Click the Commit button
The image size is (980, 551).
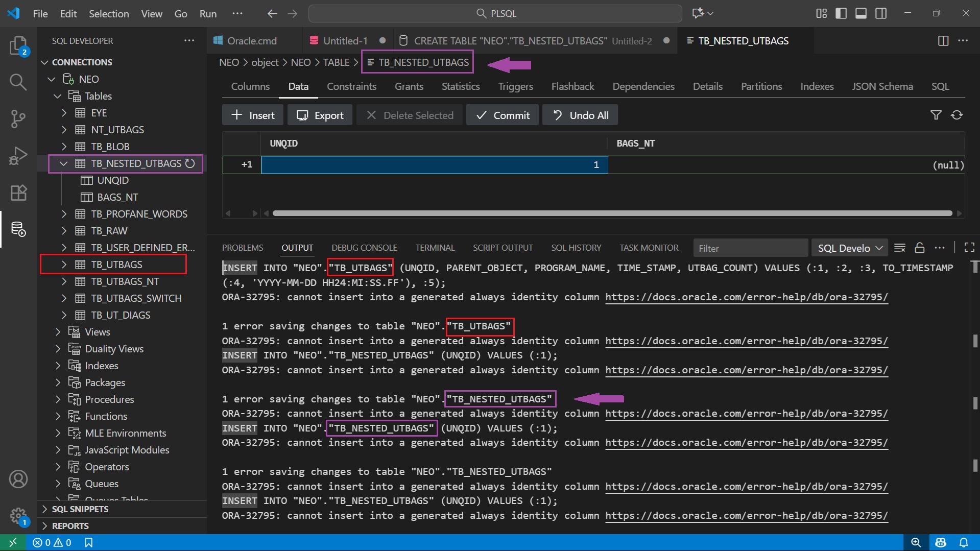point(503,115)
